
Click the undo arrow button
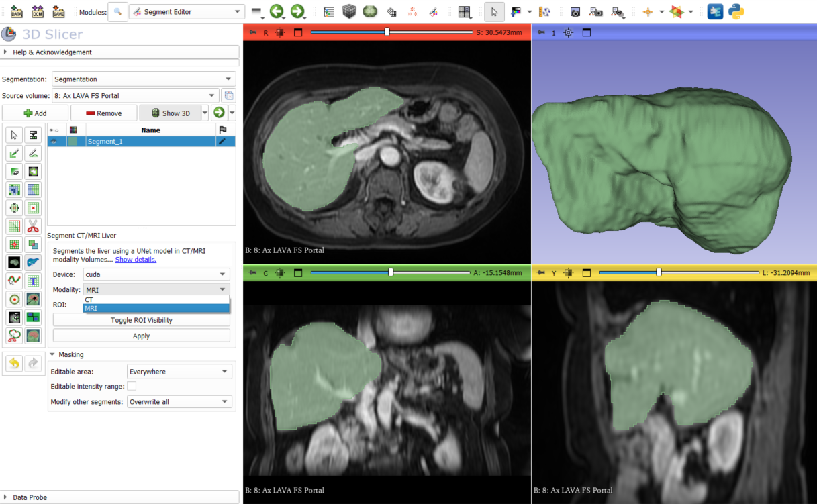(14, 364)
